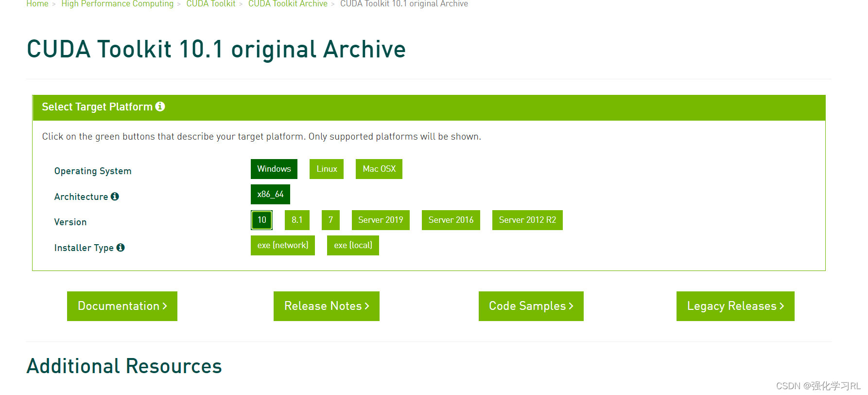Open the Architecture info icon tooltip

click(x=115, y=197)
